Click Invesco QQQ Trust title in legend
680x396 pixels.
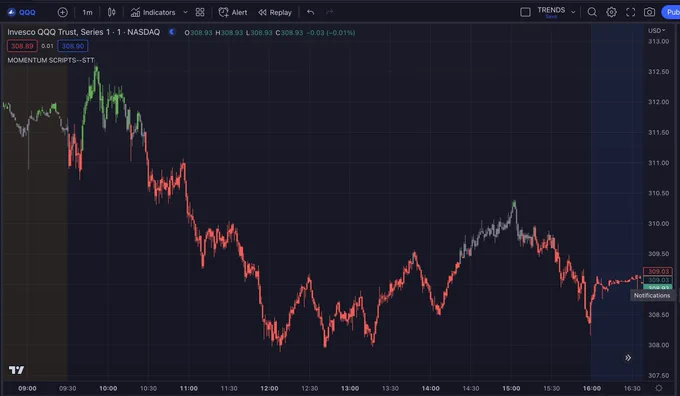coord(83,32)
